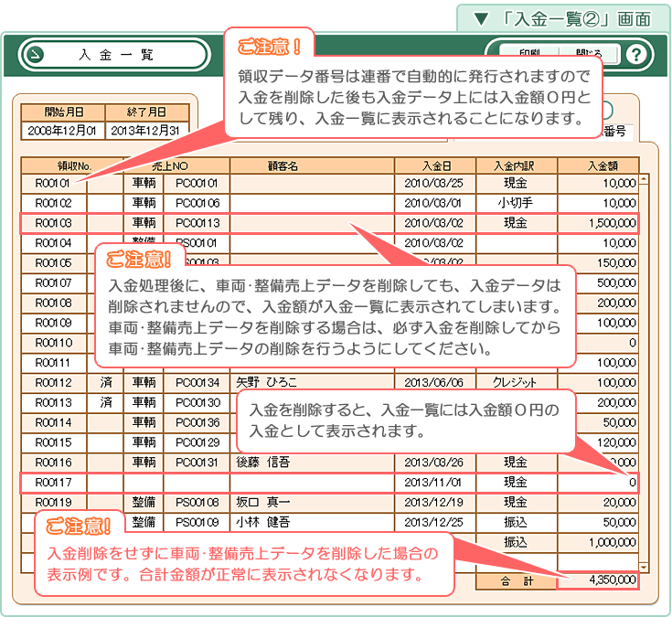Select receipt row R00104
Viewport: 672px width, 617px height.
pos(329,243)
